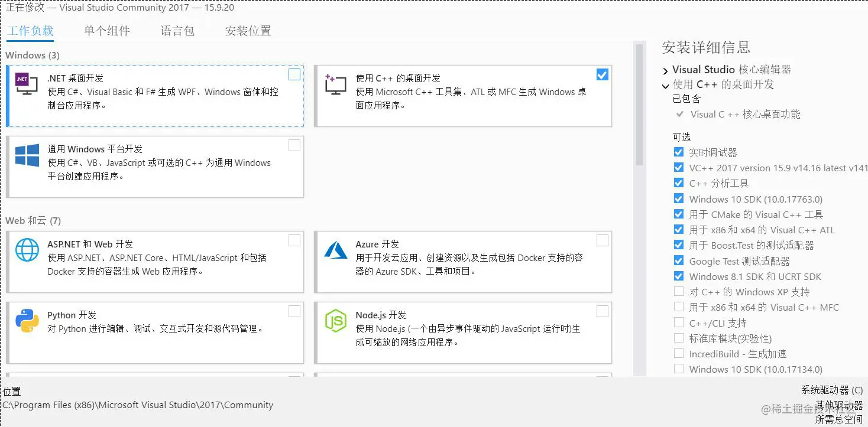Image resolution: width=868 pixels, height=427 pixels.
Task: Open the 单个组件 tab
Action: [107, 31]
